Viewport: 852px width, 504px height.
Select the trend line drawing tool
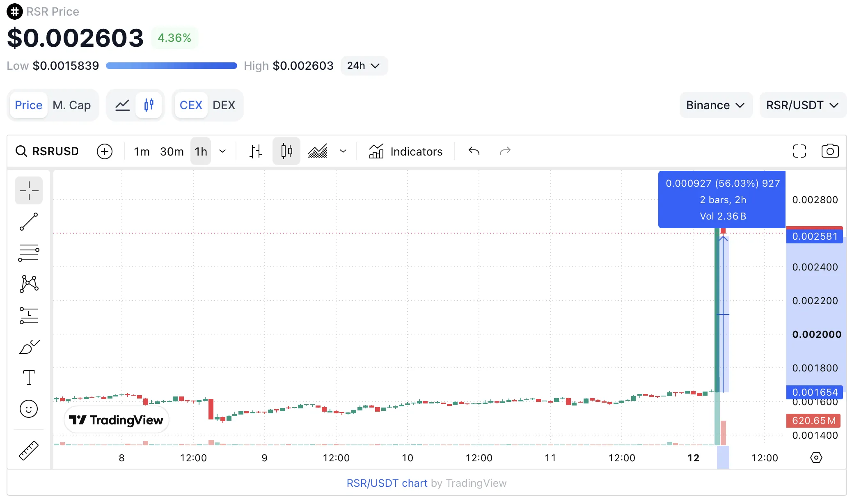click(29, 222)
